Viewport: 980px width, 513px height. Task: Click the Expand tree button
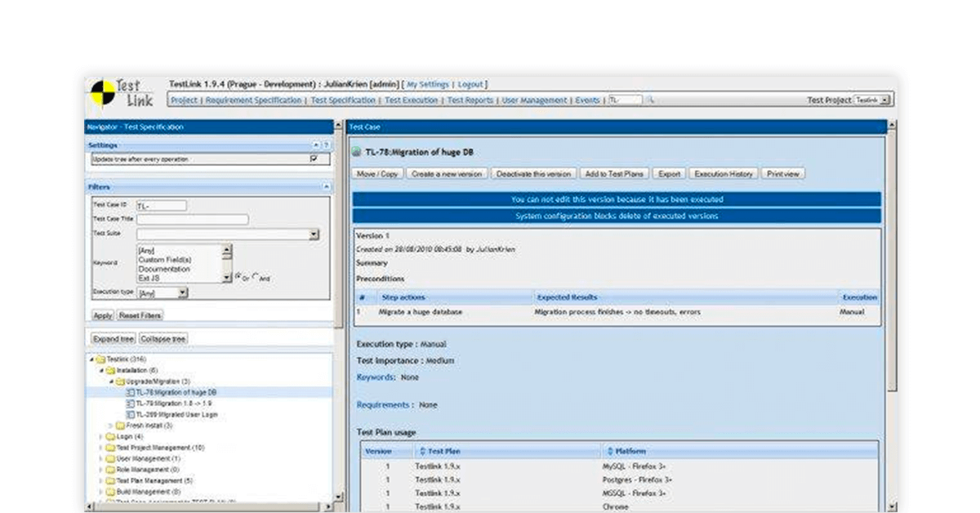(113, 339)
